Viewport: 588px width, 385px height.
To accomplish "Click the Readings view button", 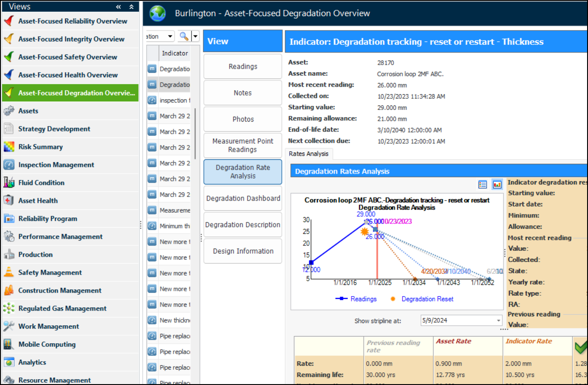I will tap(243, 66).
